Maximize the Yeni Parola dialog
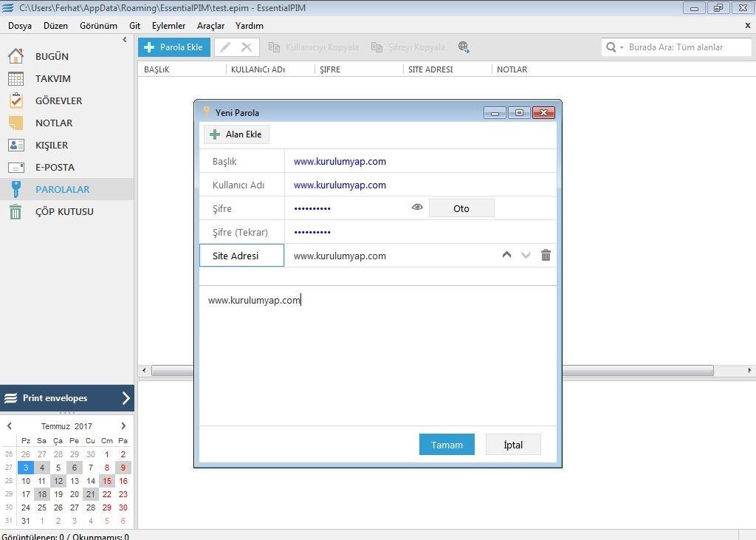Screen dimensions: 756x540 [x=519, y=112]
